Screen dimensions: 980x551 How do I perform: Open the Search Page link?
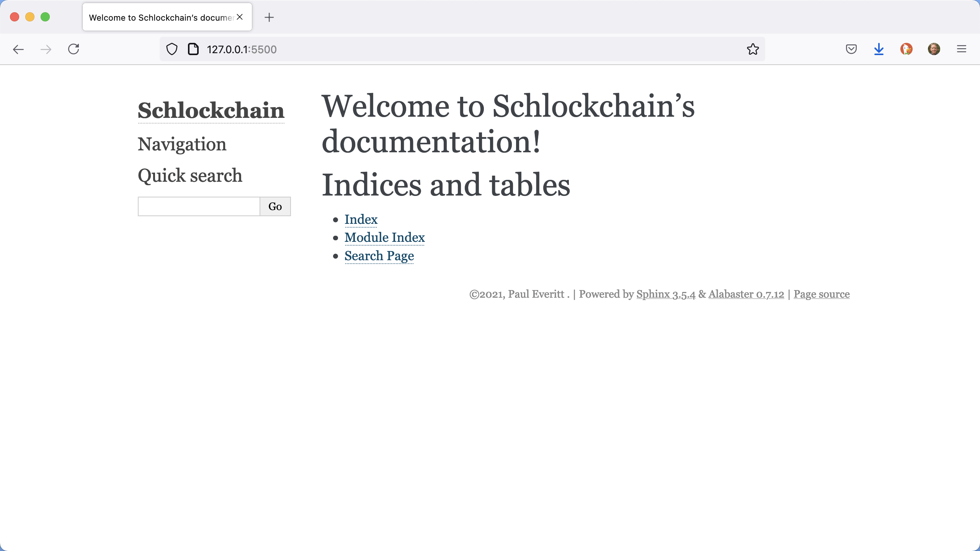379,256
